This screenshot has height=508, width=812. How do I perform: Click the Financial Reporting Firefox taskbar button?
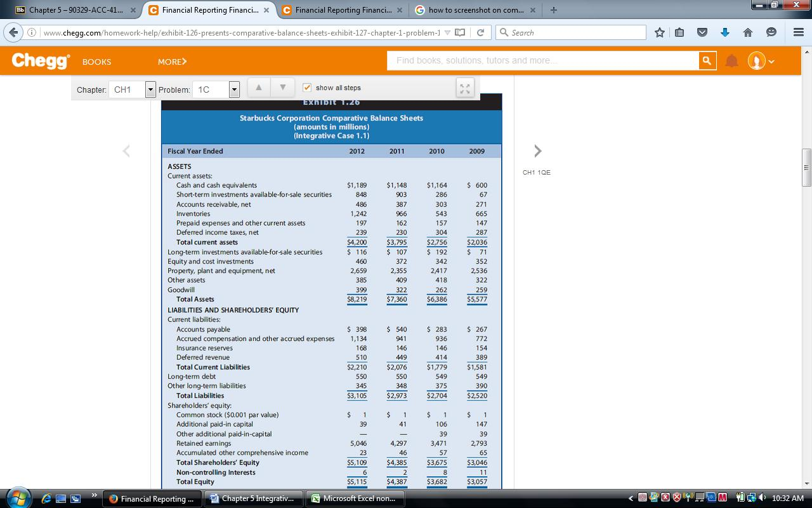point(152,498)
